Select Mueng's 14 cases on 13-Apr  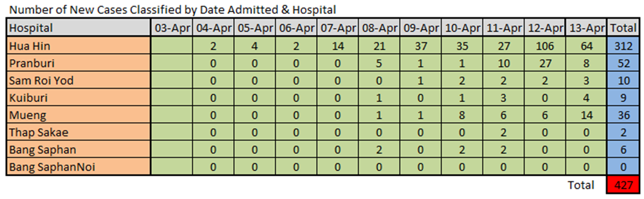coord(585,116)
